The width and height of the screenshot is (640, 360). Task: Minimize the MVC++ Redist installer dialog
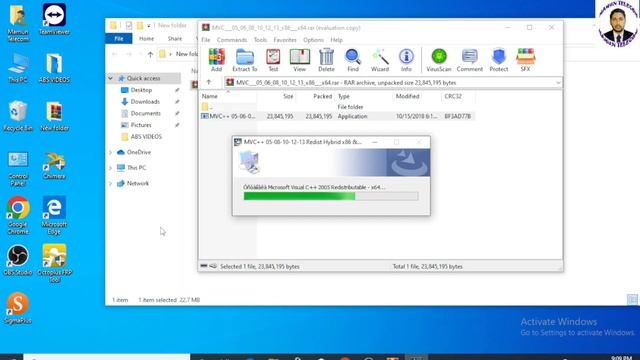click(374, 142)
